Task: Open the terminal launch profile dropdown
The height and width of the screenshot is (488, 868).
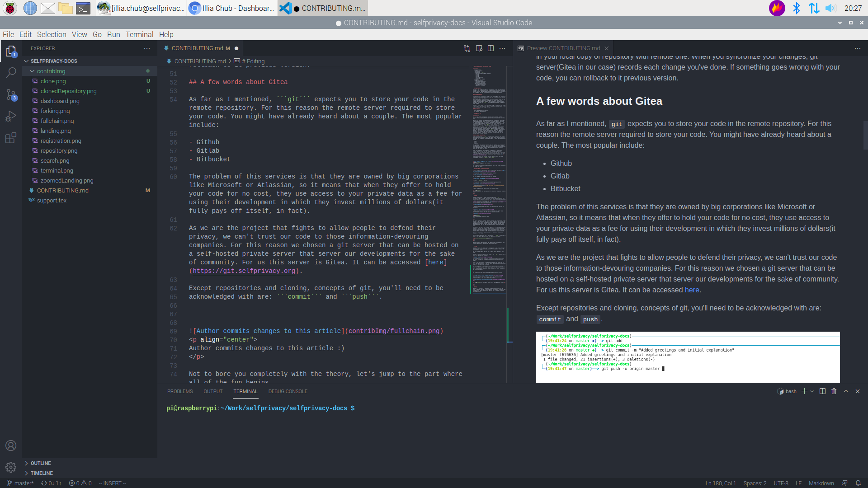Action: pyautogui.click(x=812, y=391)
